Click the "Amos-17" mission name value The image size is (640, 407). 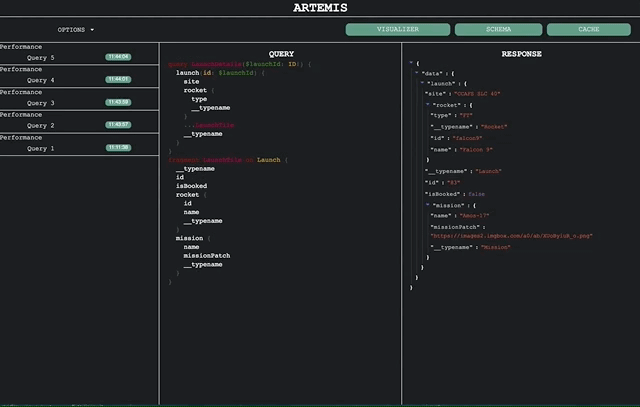click(x=474, y=216)
